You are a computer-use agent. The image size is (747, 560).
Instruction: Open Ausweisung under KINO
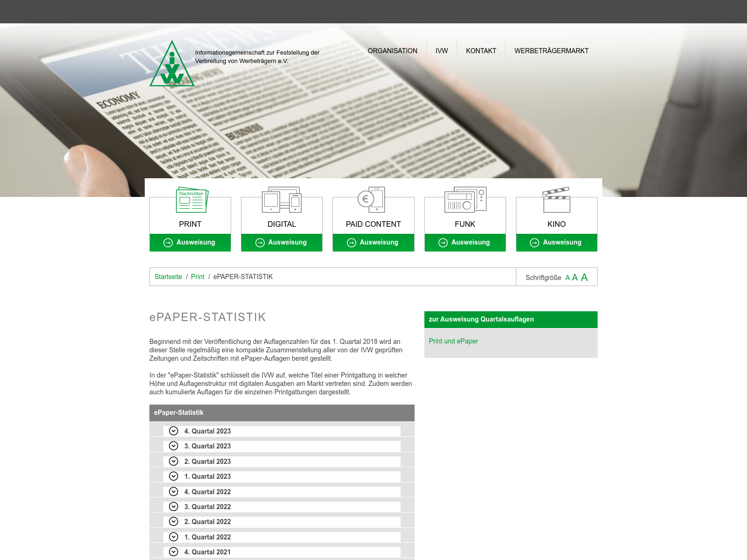point(557,243)
